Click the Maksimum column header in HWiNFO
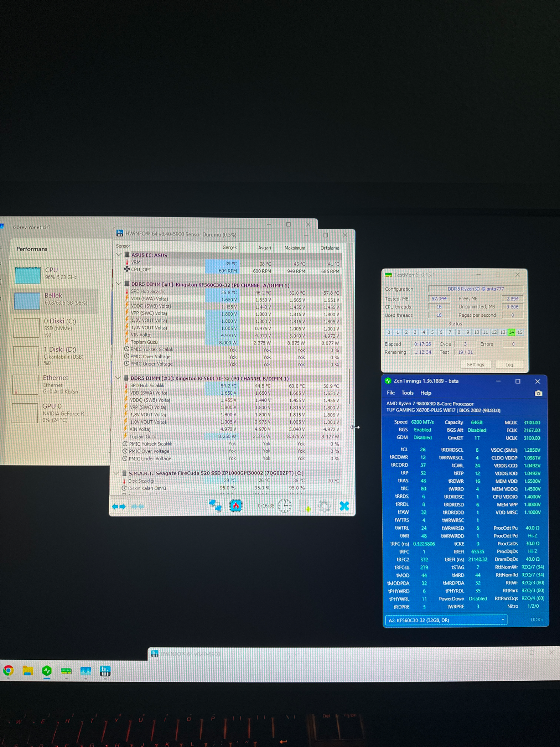 (x=295, y=248)
